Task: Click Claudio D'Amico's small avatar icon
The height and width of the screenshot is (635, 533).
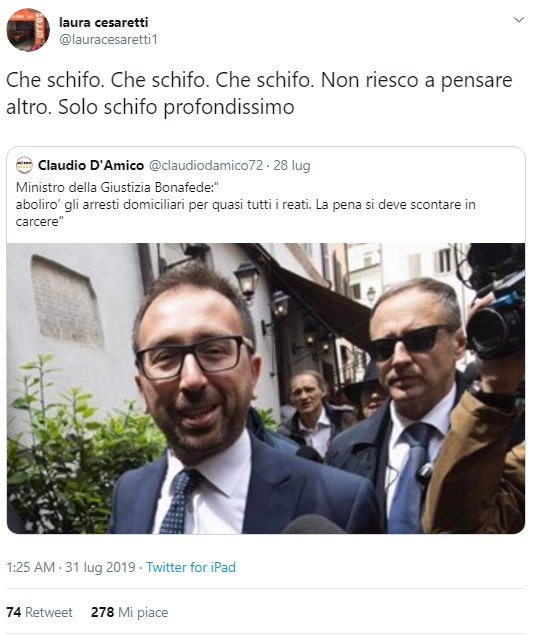Action: 24,165
